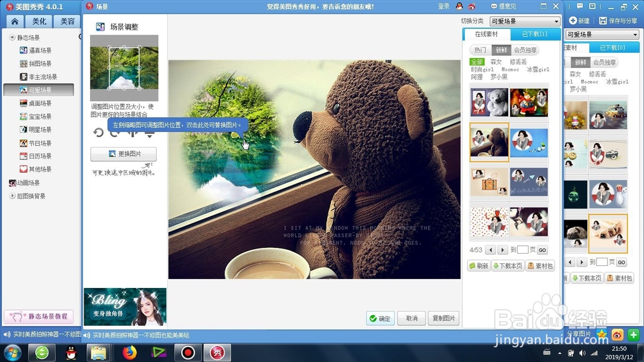Select the 森女 tag in the scene dialog
Image resolution: width=644 pixels, height=362 pixels.
[496, 62]
